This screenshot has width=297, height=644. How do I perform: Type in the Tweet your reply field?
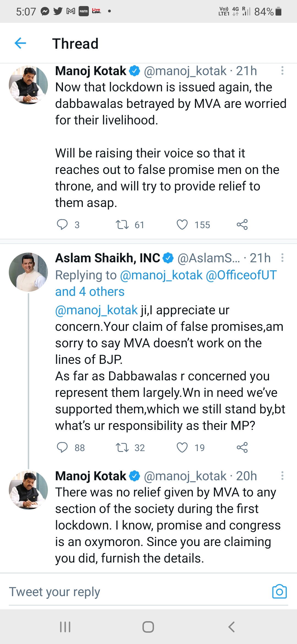(x=137, y=592)
